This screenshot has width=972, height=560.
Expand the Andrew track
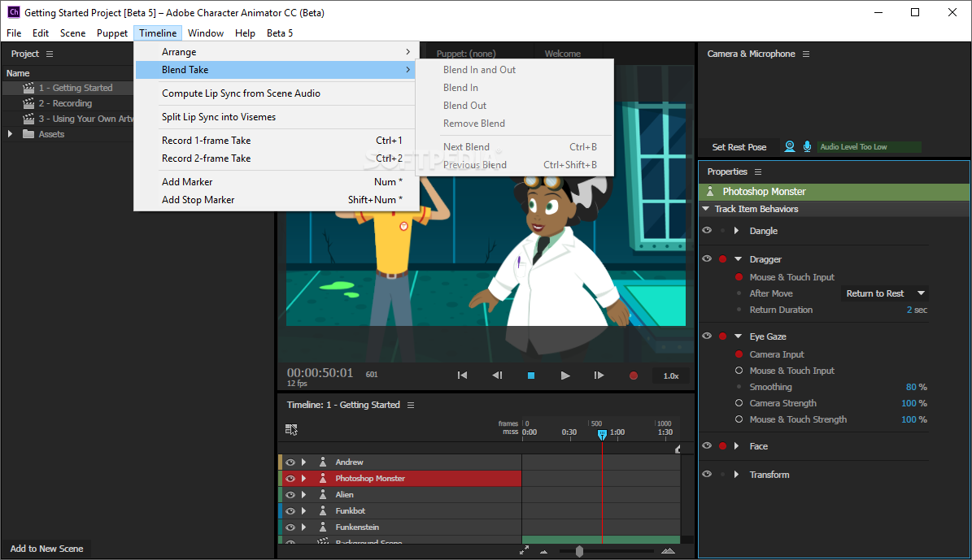pos(303,462)
